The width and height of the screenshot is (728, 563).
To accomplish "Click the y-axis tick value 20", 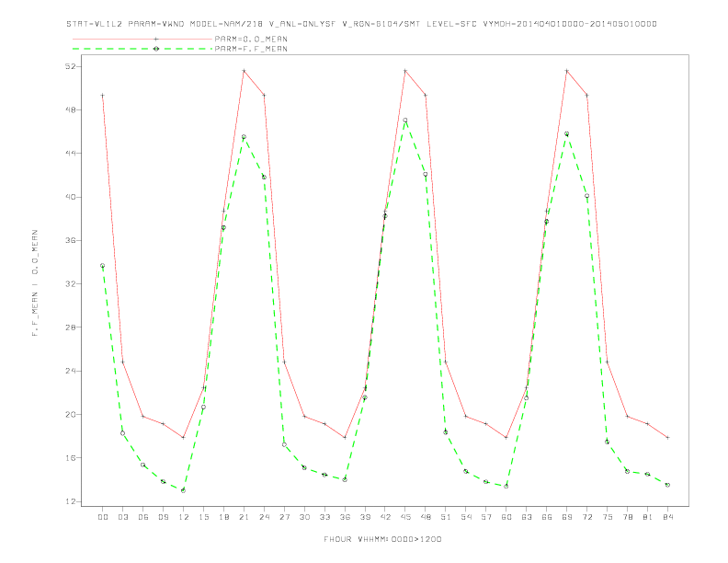I will pos(70,414).
